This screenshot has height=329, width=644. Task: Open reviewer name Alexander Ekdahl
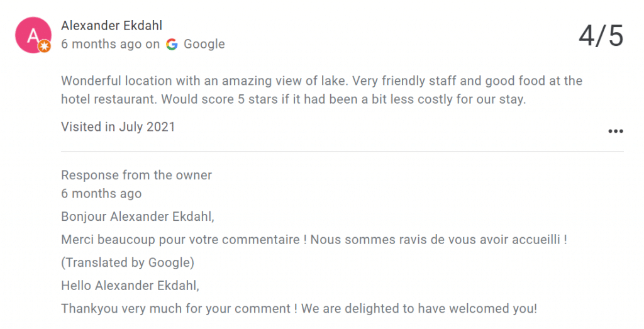(x=112, y=25)
